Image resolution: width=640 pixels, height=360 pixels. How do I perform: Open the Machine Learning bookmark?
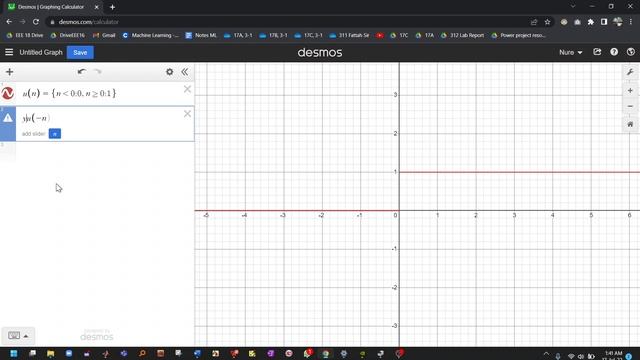[151, 36]
